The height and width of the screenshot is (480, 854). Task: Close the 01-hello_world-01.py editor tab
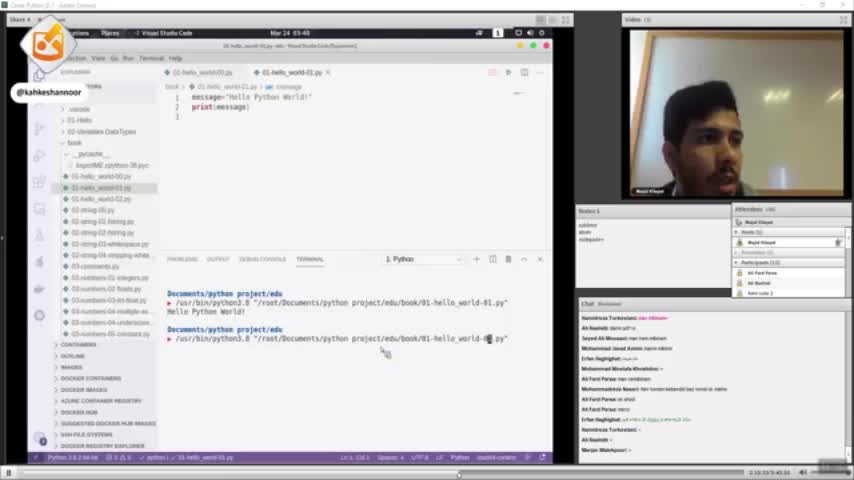[328, 72]
